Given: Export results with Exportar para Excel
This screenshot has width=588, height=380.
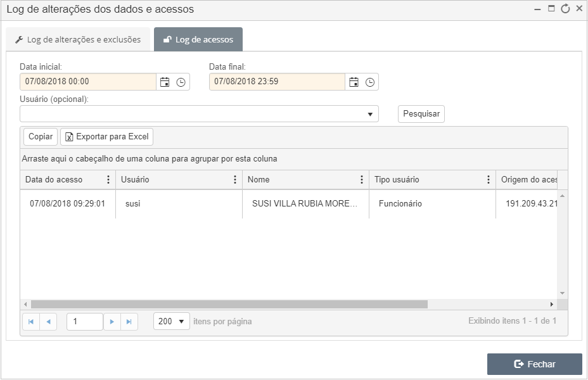Looking at the screenshot, I should coord(107,136).
